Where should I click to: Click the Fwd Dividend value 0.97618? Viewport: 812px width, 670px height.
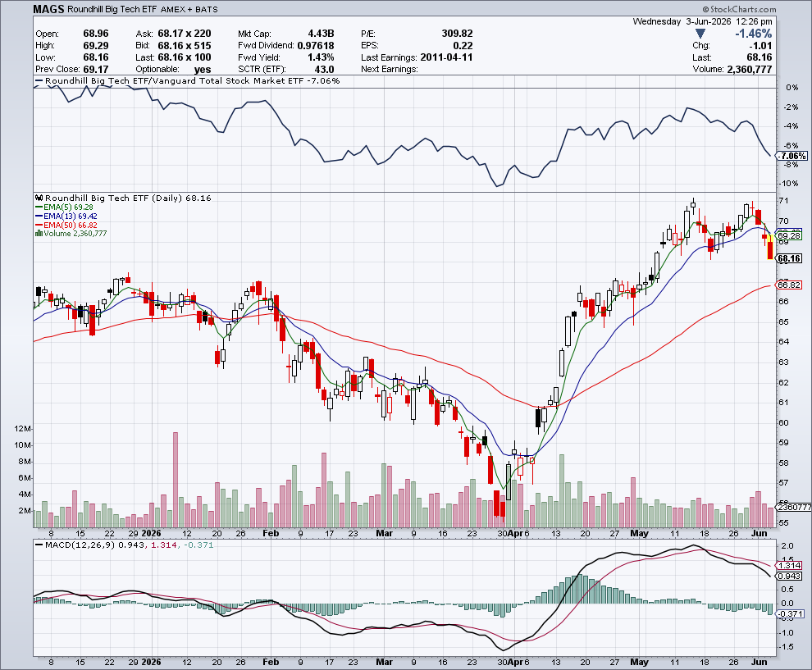click(316, 46)
